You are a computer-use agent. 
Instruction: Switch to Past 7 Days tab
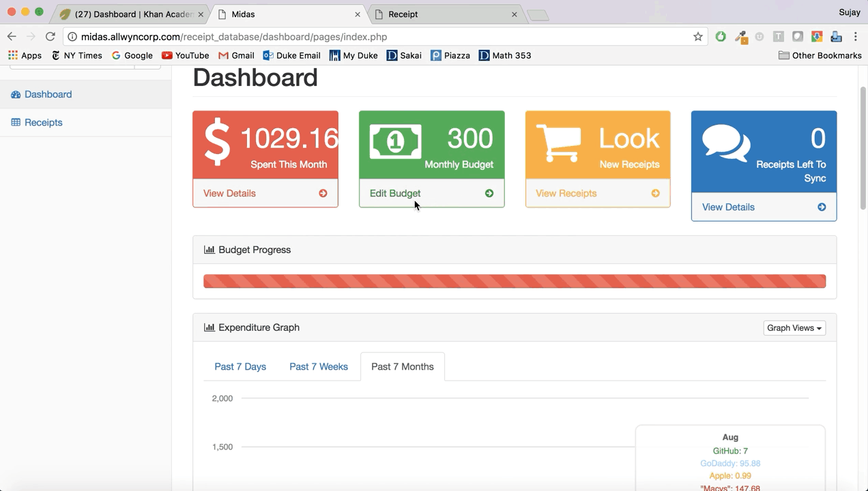point(240,367)
